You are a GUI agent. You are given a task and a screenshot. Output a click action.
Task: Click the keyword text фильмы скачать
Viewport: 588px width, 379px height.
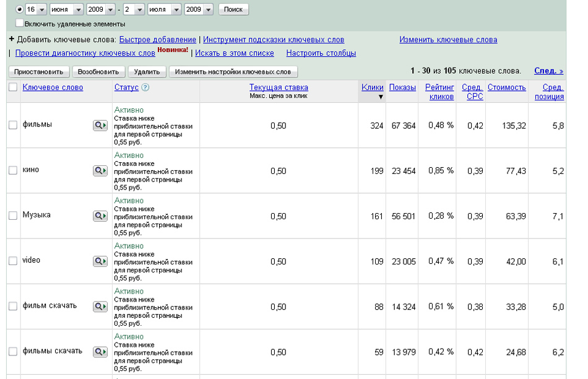(x=52, y=351)
